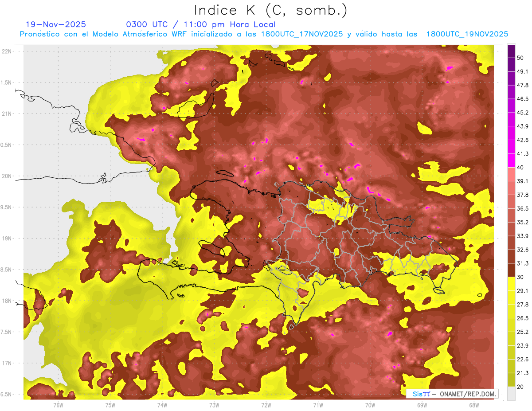
Task: Click the color scale value "37.8"
Action: (x=522, y=195)
